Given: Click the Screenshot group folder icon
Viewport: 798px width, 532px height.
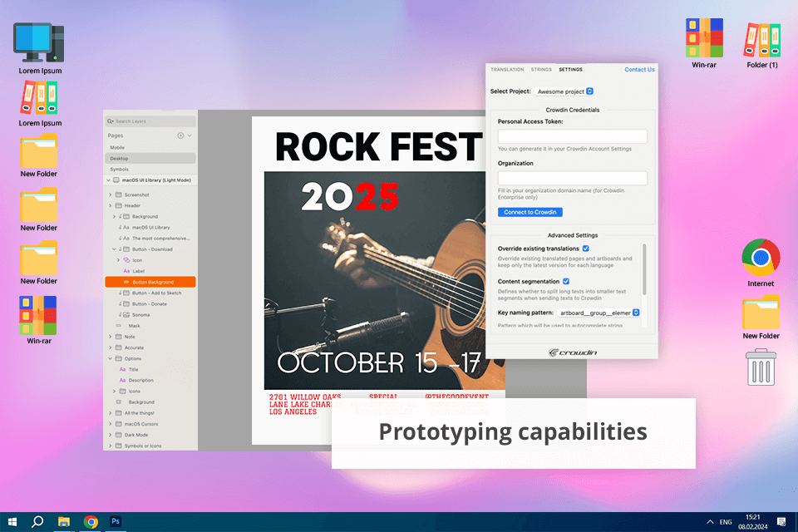Looking at the screenshot, I should [119, 195].
